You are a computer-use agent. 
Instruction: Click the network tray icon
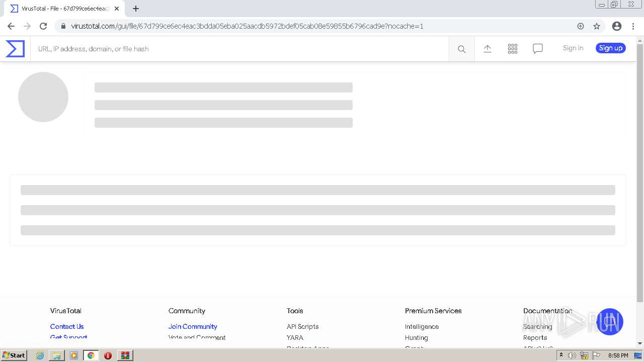click(584, 355)
